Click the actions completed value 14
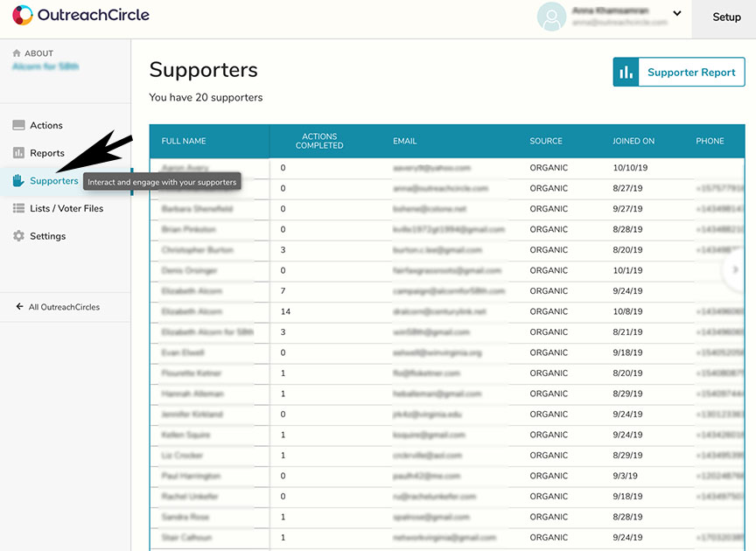Screen dimensions: 756x551 tap(285, 311)
